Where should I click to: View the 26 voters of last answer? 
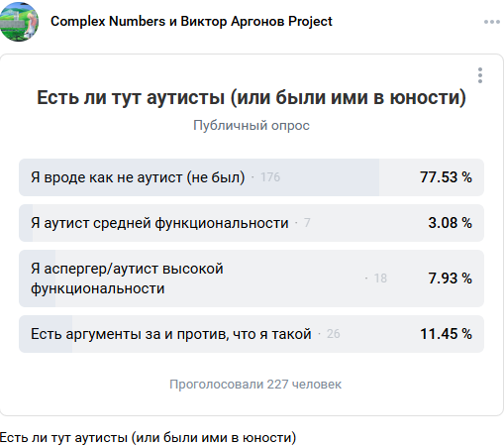pyautogui.click(x=334, y=334)
